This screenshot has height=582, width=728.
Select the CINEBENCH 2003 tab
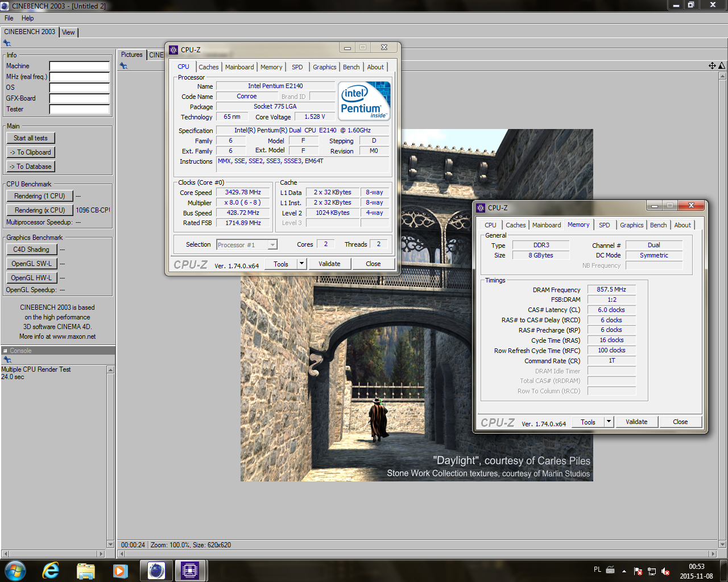(30, 32)
